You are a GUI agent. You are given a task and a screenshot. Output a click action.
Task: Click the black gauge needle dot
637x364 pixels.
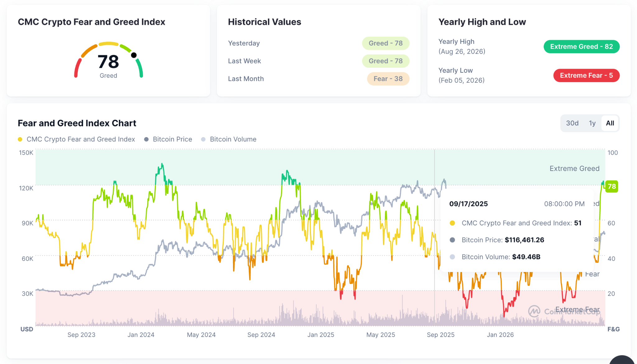pos(134,55)
